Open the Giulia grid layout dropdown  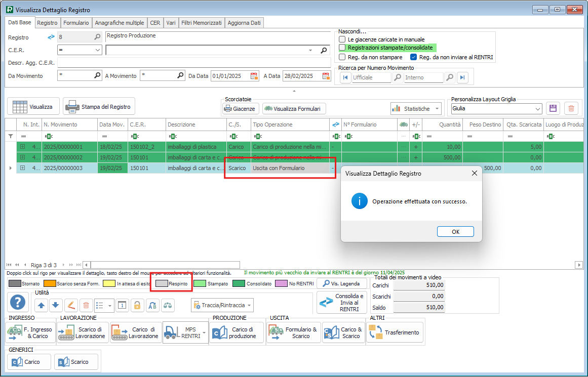coord(537,108)
